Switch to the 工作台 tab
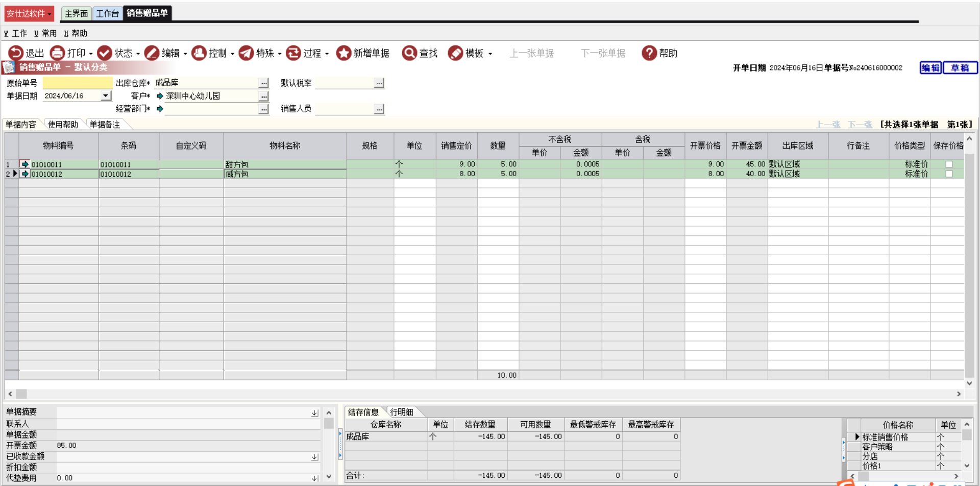The image size is (980, 486). pos(108,14)
